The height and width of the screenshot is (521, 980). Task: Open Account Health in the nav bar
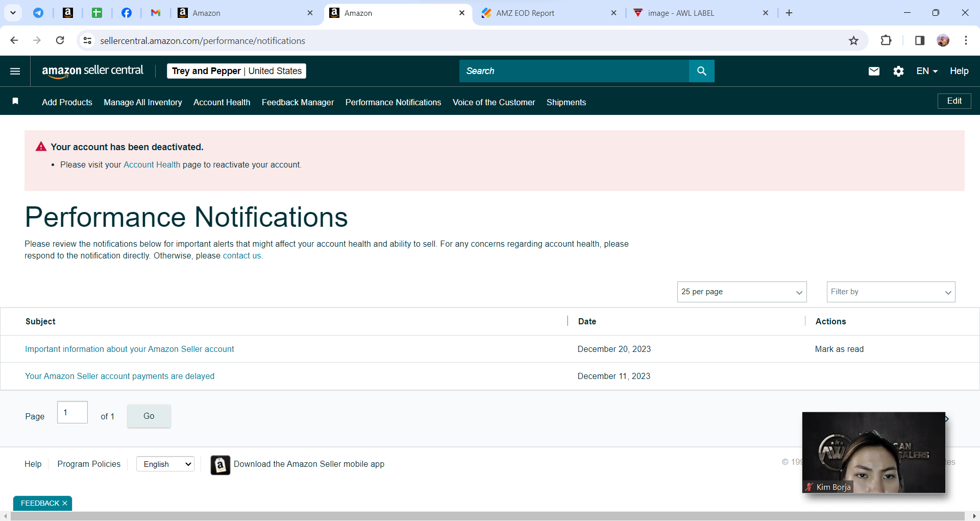point(222,102)
